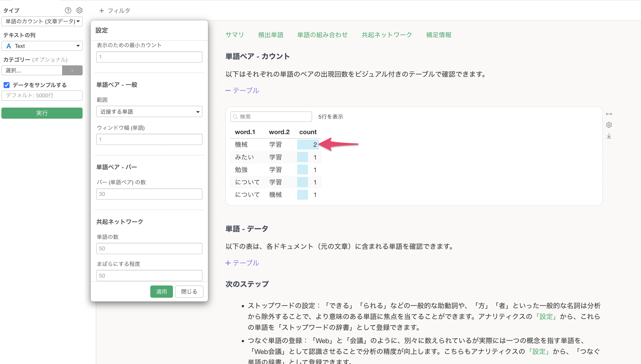This screenshot has width=641, height=364.
Task: Open the Text column dropdown
Action: [42, 46]
